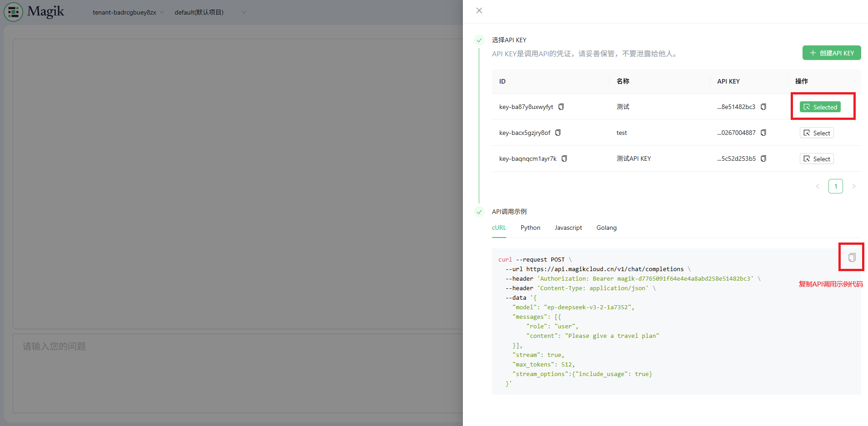Switch to the Javascript tab
868x426 pixels.
[x=568, y=228]
